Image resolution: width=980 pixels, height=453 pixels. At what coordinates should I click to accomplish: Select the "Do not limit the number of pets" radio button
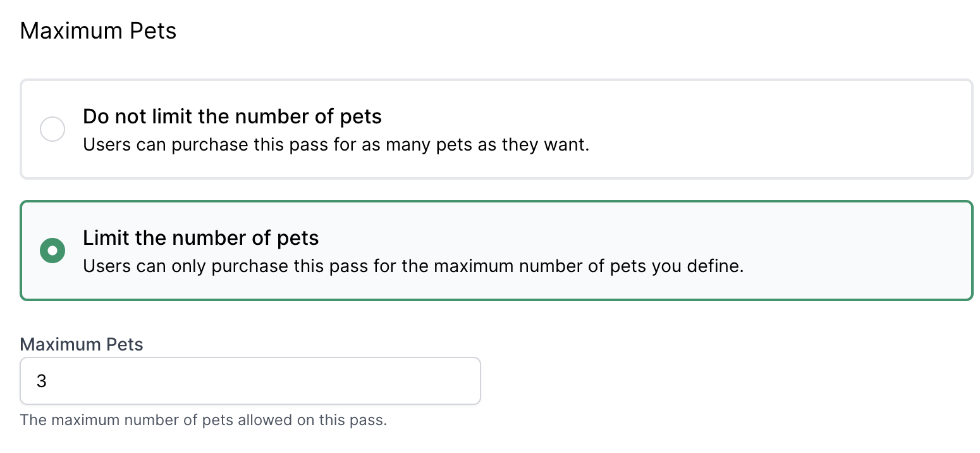52,129
